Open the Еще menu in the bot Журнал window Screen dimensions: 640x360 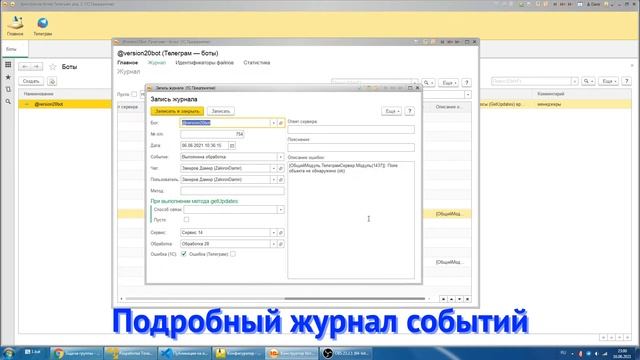(449, 83)
